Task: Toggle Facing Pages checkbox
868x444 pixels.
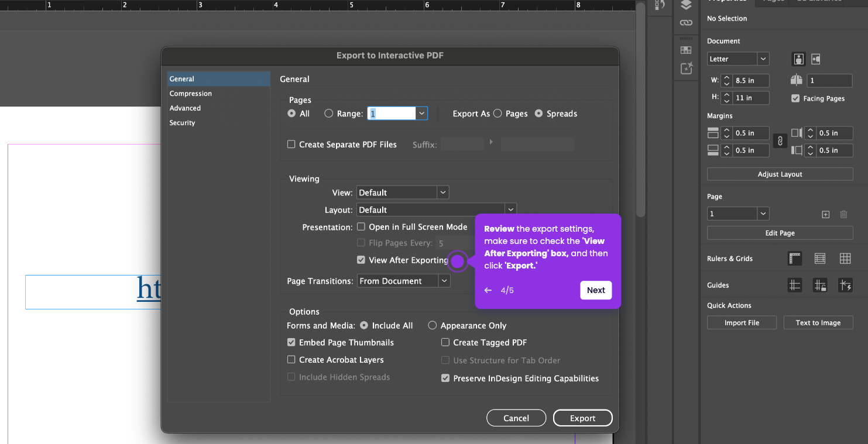Action: tap(795, 98)
